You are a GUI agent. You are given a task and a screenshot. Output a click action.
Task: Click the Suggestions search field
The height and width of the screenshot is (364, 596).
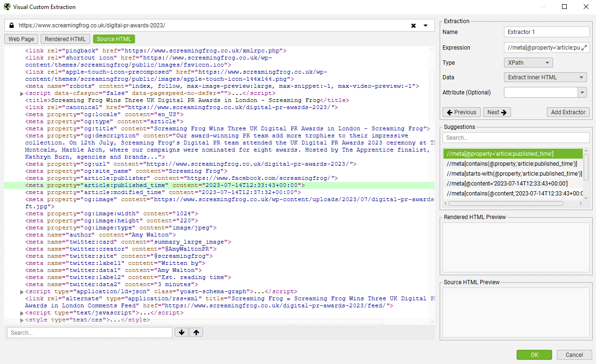516,138
